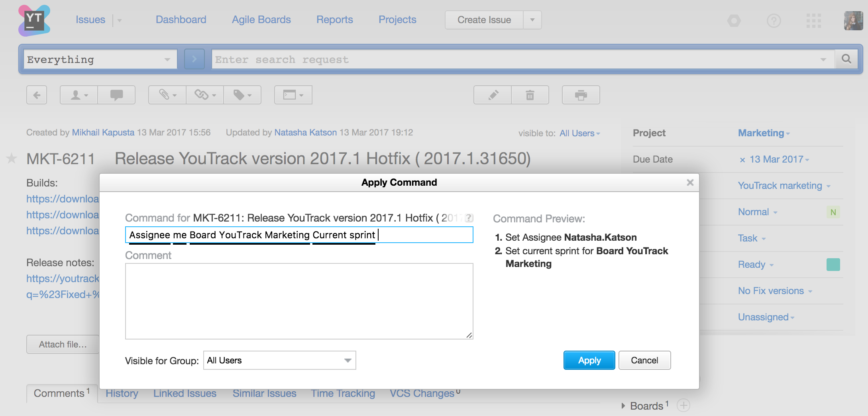
Task: Click the N priority badge
Action: pyautogui.click(x=833, y=212)
